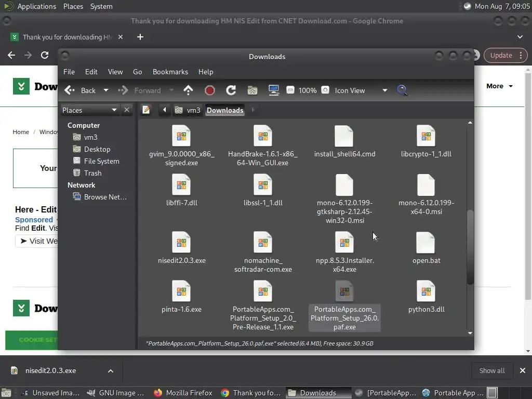
Task: Open the View menu
Action: [x=115, y=72]
